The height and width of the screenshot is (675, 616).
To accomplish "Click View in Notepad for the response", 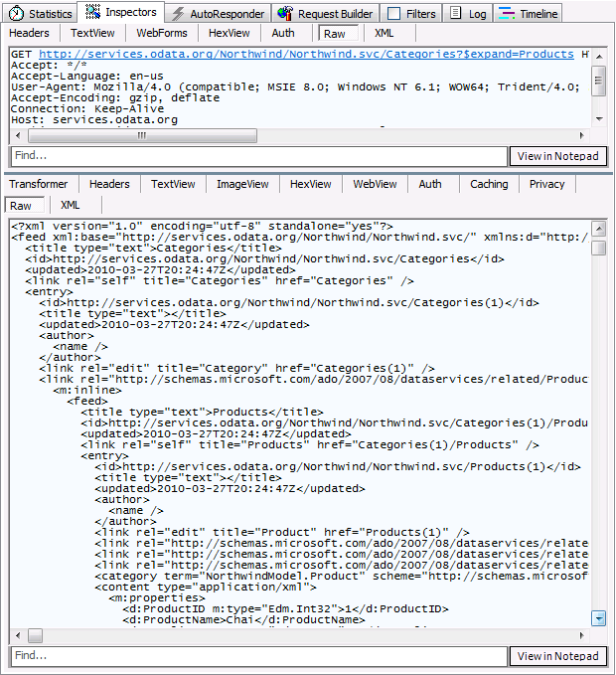I will point(558,656).
